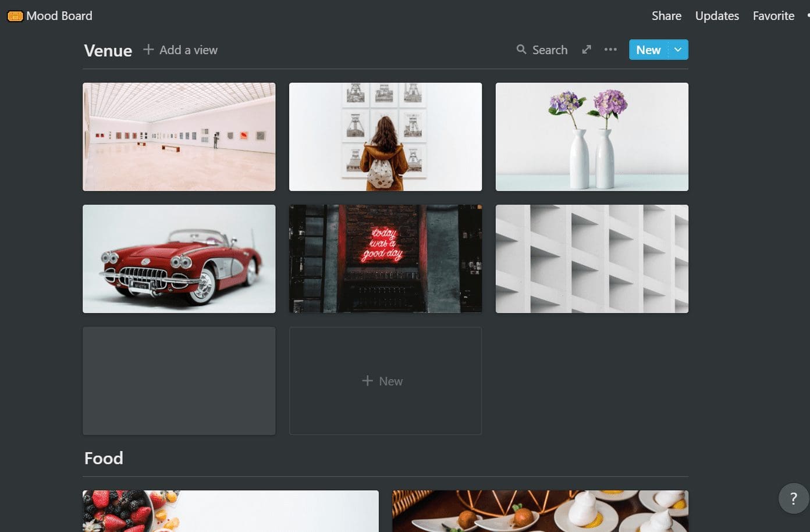Click the expand-to-full-page arrows icon
This screenshot has height=532, width=810.
pos(586,50)
